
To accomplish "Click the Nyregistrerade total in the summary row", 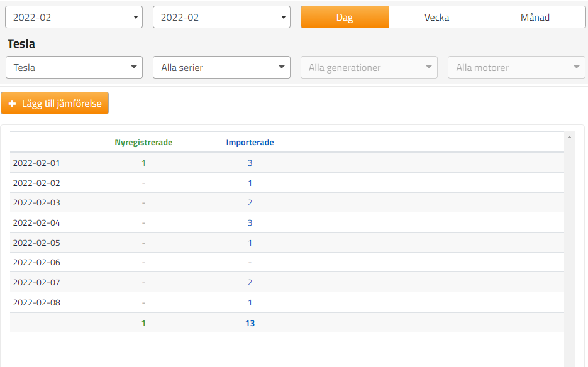I will [x=143, y=324].
